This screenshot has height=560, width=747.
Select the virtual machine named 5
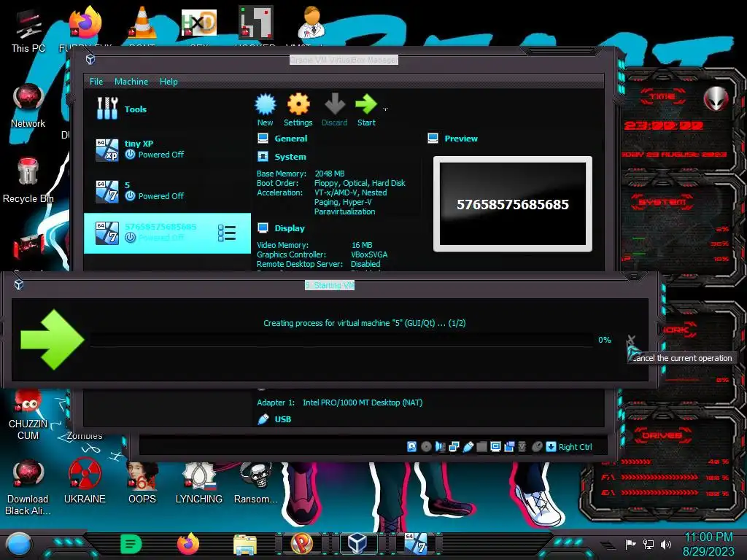[x=167, y=191]
